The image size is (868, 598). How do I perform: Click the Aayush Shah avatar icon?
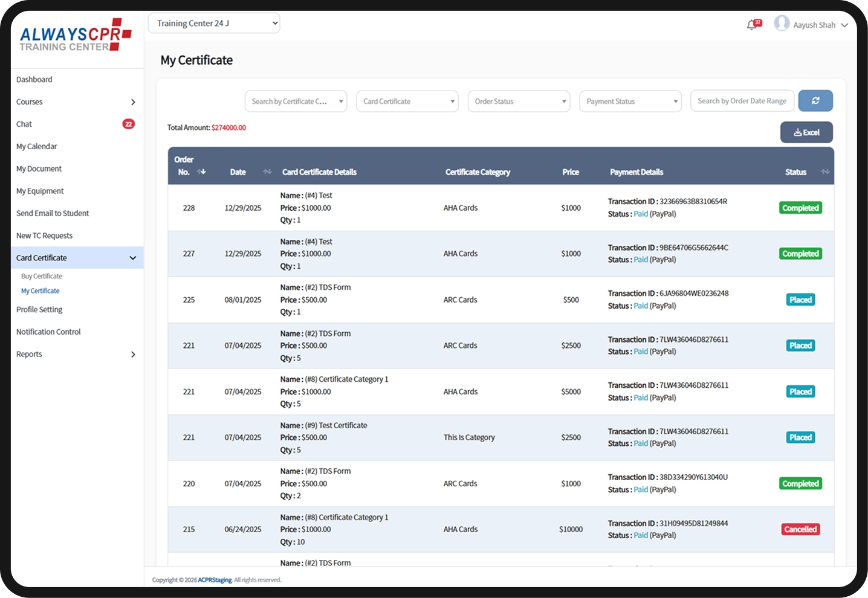pos(782,24)
